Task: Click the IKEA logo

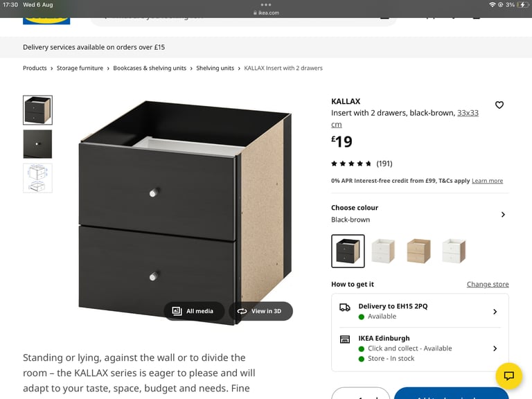Action: tap(46, 21)
